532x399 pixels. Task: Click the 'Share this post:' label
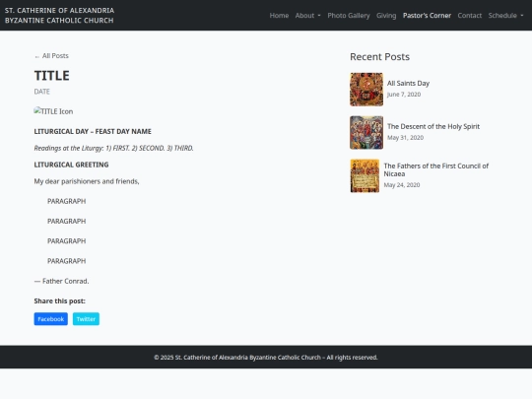tap(60, 300)
